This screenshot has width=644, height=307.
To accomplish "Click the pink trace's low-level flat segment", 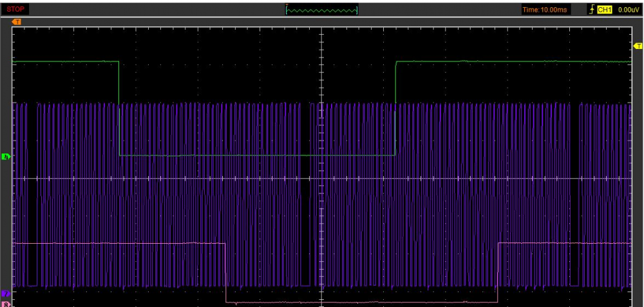I will 361,302.
